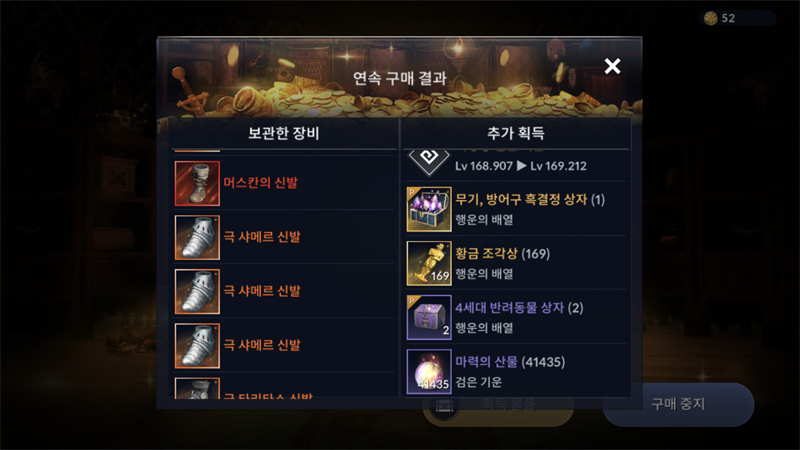Click the 황금 조각상 gold statue icon

point(429,263)
